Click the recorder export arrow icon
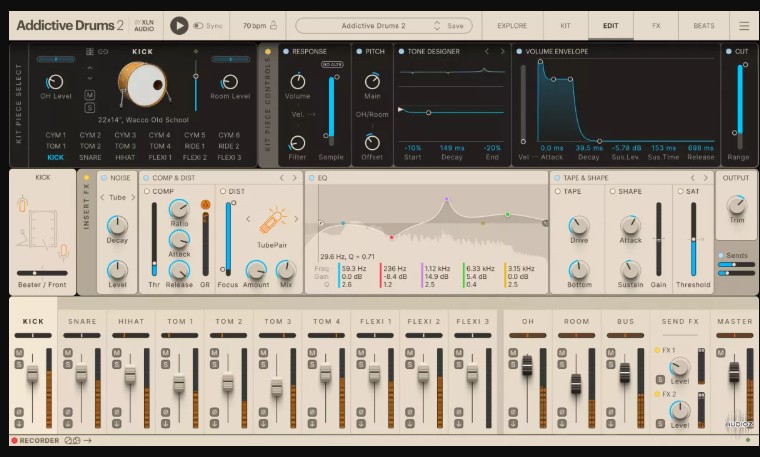 pyautogui.click(x=87, y=441)
